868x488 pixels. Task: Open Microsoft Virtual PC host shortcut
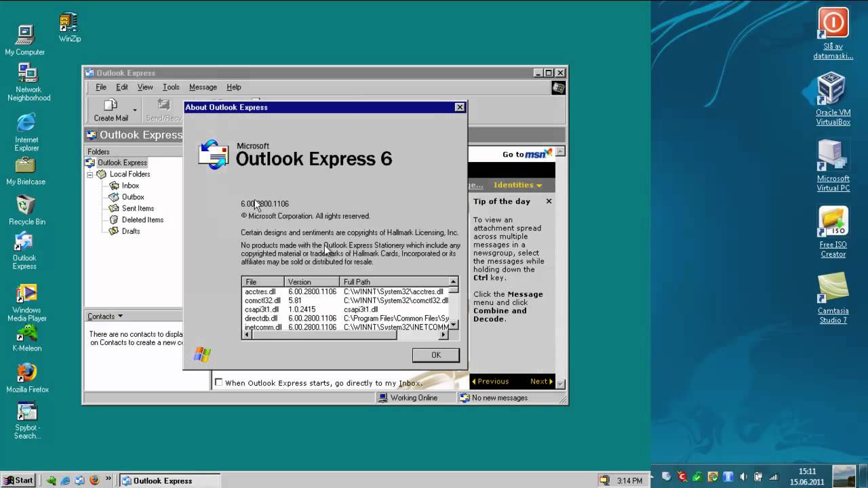click(833, 165)
